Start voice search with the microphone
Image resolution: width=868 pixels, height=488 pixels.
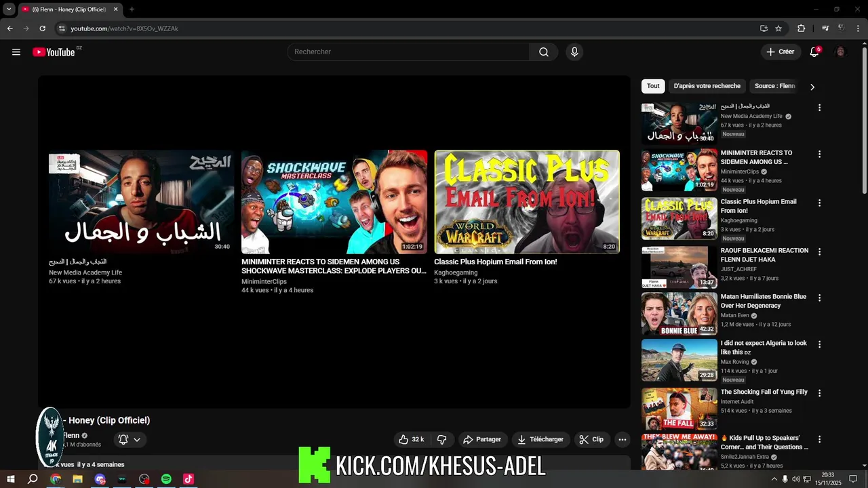574,52
